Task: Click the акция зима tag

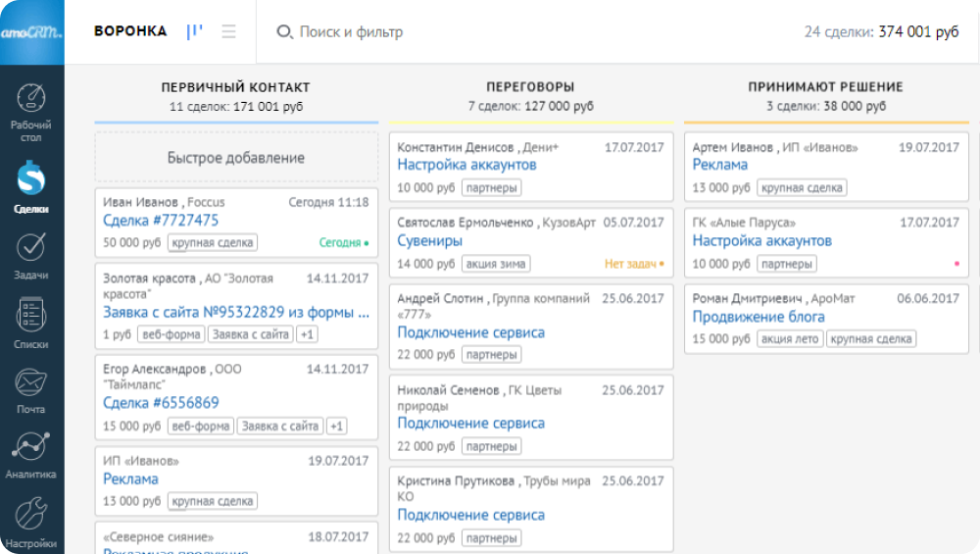Action: tap(496, 264)
